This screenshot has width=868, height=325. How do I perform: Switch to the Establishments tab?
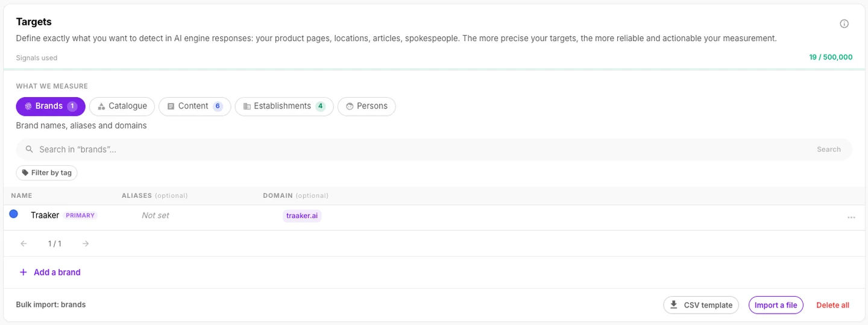[284, 106]
